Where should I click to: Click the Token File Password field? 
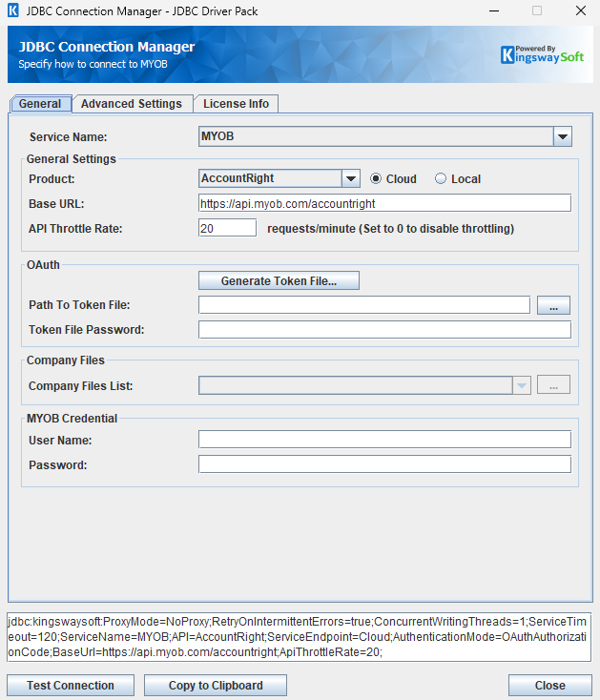point(384,330)
